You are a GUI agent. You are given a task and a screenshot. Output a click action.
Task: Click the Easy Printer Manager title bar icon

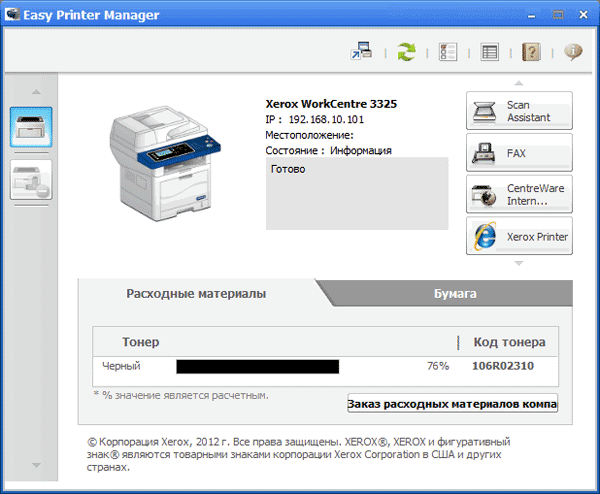click(12, 15)
